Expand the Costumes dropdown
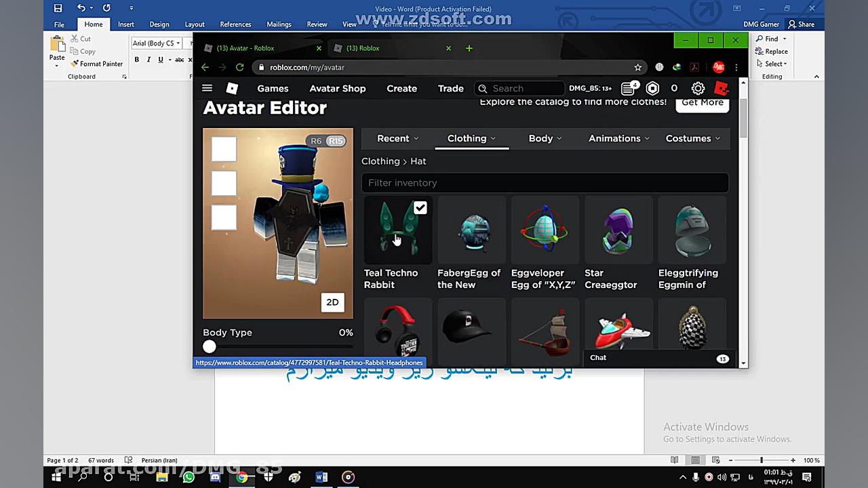The width and height of the screenshot is (868, 488). coord(692,138)
